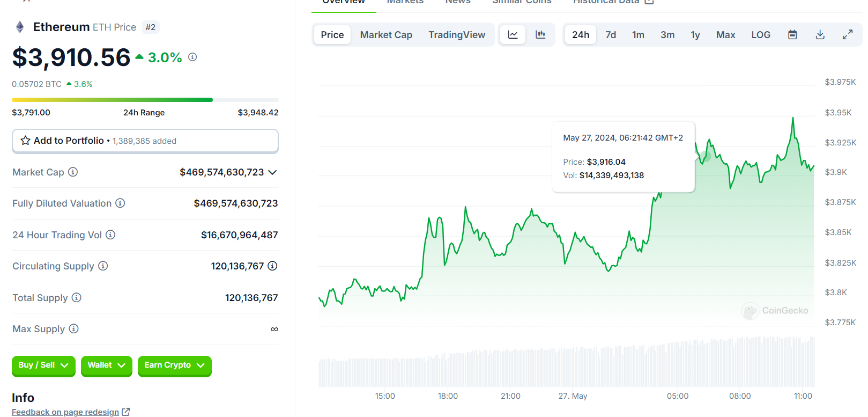The image size is (868, 417).
Task: Click external icon beside Historical Data tab
Action: (x=649, y=2)
